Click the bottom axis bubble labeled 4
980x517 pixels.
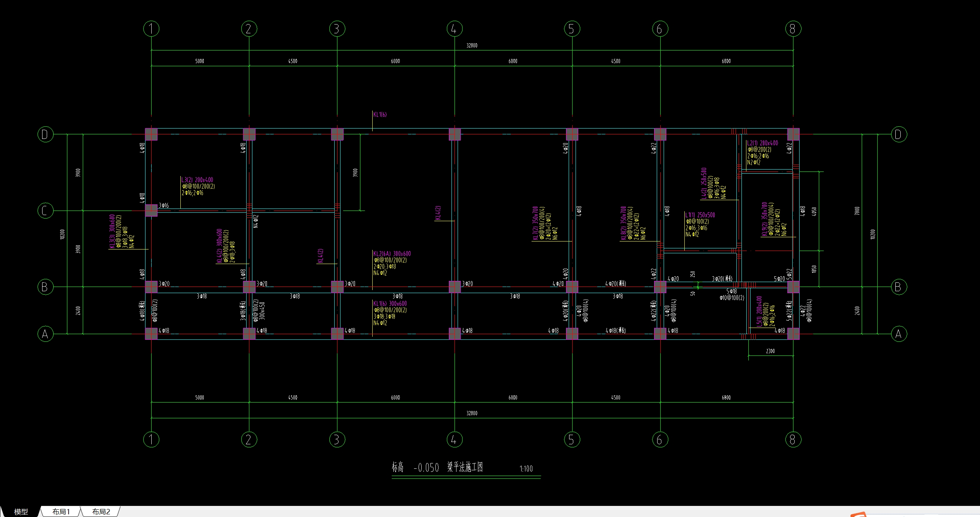pos(455,439)
